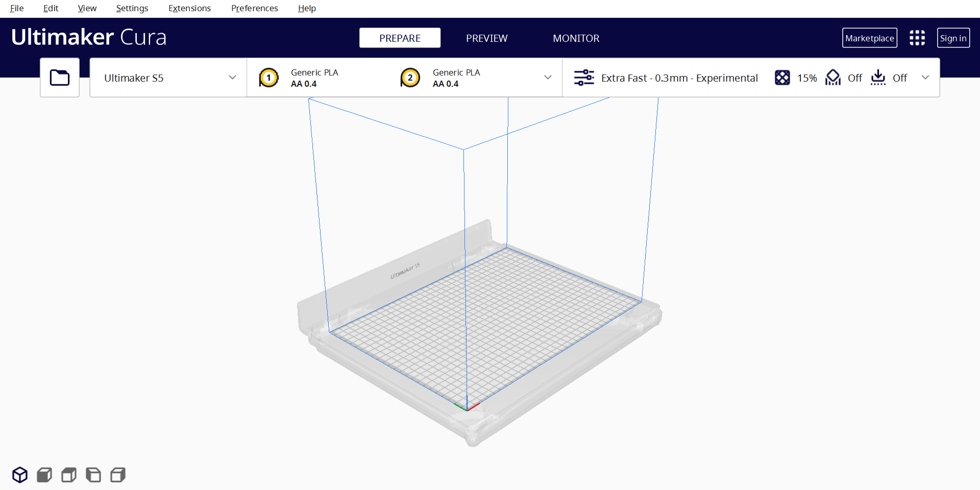Click the print settings sliders icon
This screenshot has width=980, height=490.
pyautogui.click(x=583, y=78)
